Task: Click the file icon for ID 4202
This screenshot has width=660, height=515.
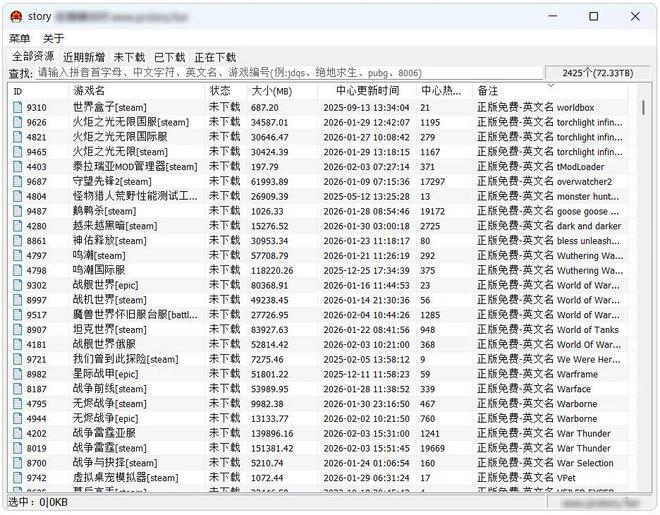Action: [17, 433]
